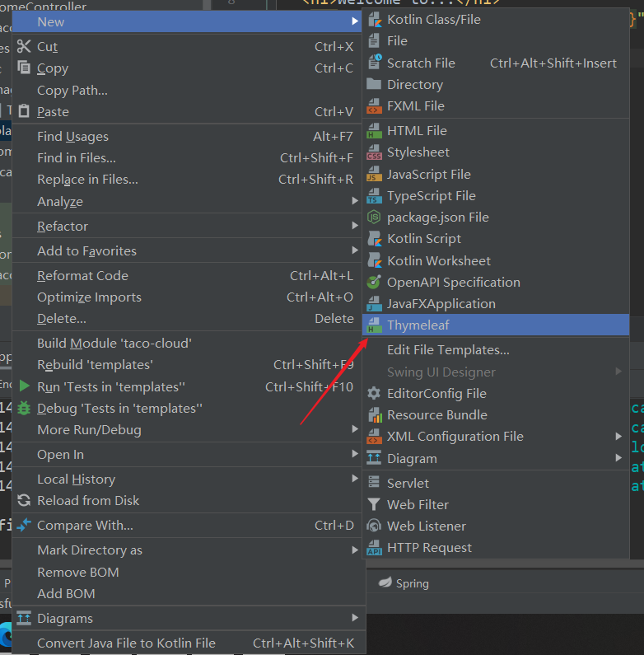This screenshot has height=655, width=644.
Task: Click the JavaFXApplication icon
Action: point(374,304)
